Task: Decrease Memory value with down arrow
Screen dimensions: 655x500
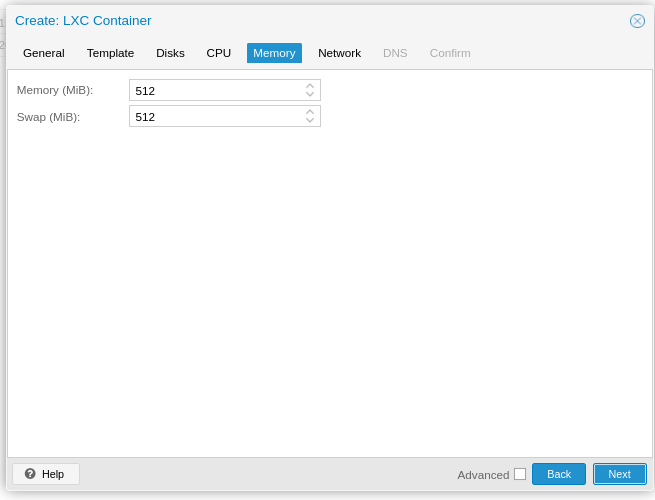Action: 310,95
